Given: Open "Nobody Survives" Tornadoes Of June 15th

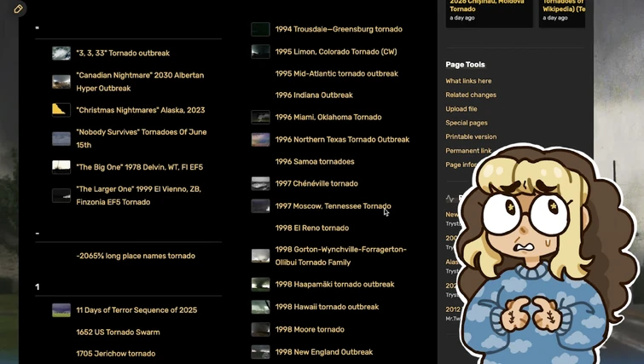Looking at the screenshot, I should tap(142, 138).
